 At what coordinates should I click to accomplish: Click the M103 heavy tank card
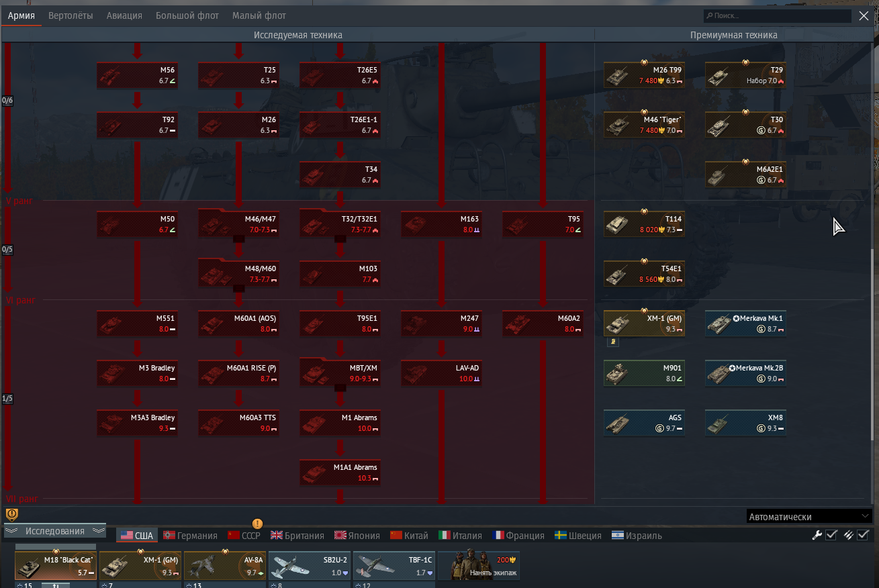(x=340, y=274)
